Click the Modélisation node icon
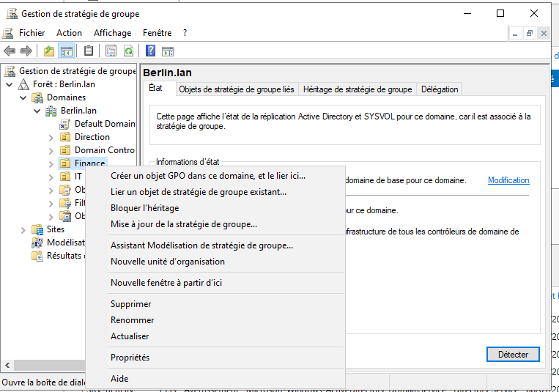This screenshot has height=392, width=559. (x=37, y=243)
